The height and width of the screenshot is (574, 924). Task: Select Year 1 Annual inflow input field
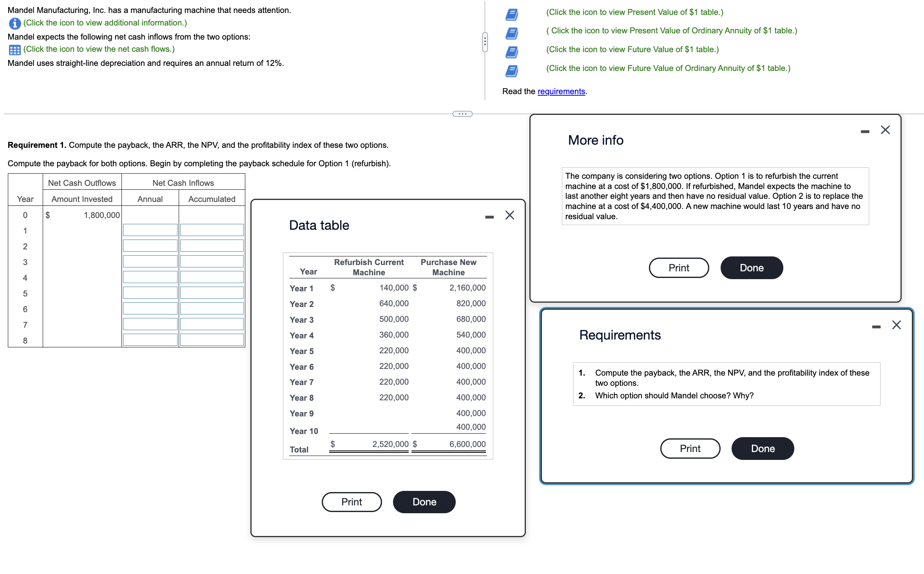[150, 230]
